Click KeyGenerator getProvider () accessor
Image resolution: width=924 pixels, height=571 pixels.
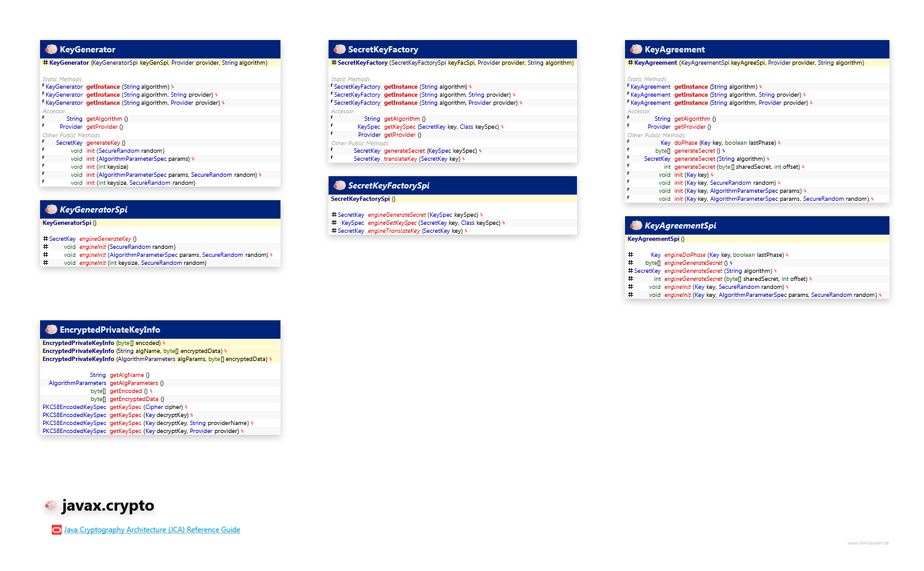[x=160, y=127]
